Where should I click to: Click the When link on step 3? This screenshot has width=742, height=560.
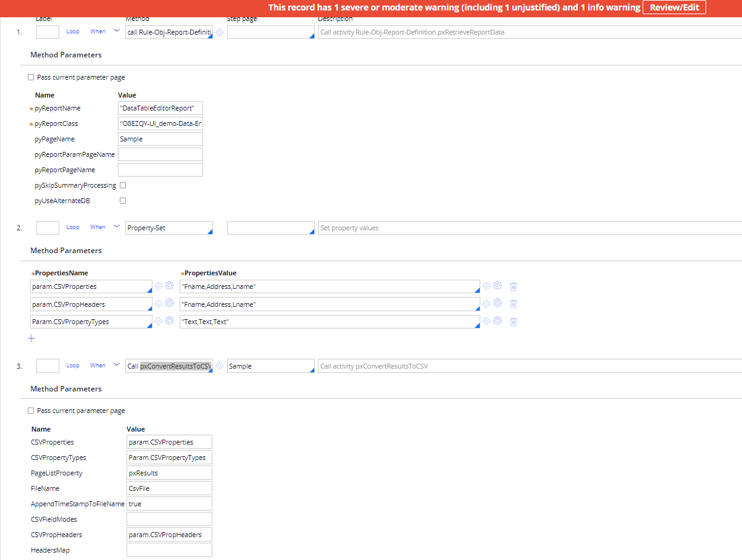coord(98,366)
